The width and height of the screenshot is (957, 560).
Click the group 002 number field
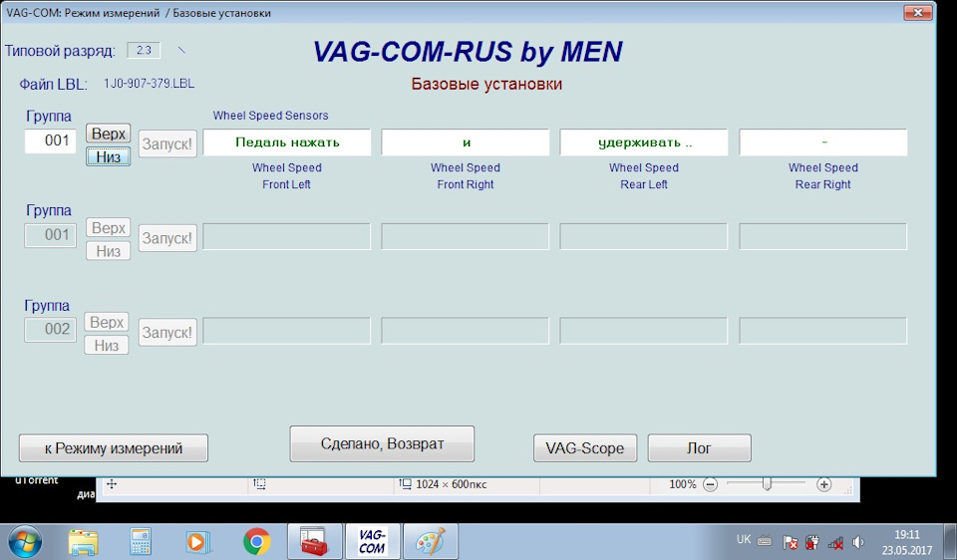pyautogui.click(x=51, y=330)
